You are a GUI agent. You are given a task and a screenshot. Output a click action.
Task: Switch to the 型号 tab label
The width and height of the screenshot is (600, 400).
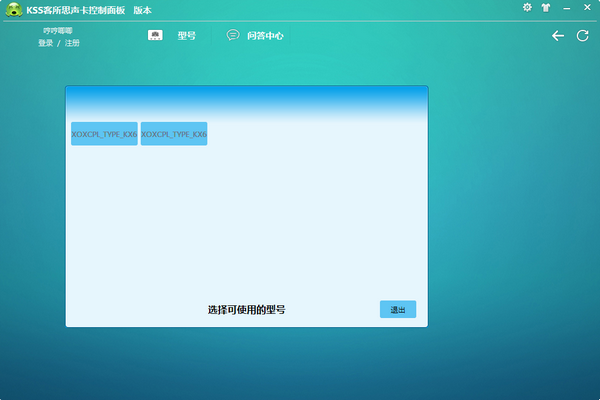[x=186, y=36]
